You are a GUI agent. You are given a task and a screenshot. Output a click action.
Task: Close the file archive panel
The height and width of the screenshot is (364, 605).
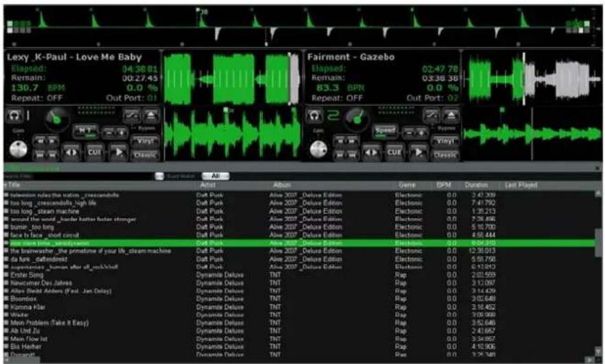(597, 168)
